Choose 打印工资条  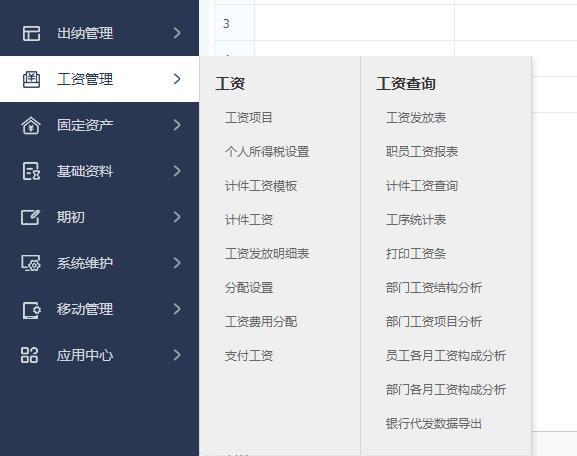[416, 254]
